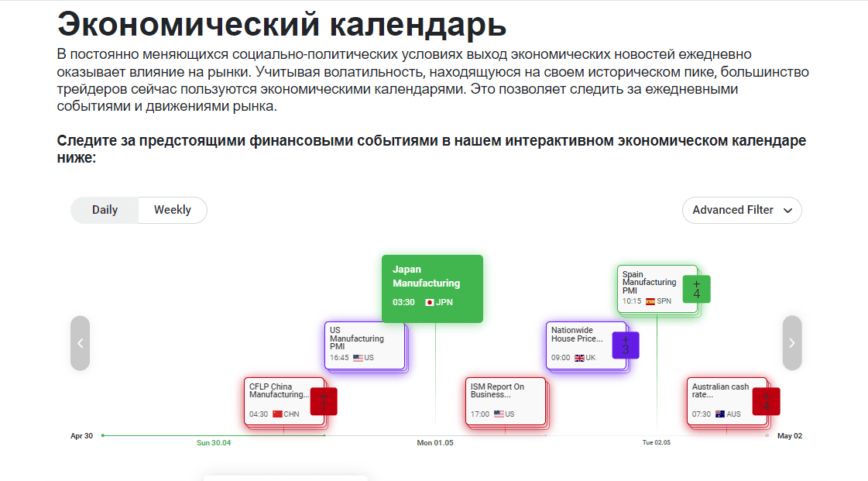Click the US flag on US Manufacturing PMI card
This screenshot has height=481, width=868.
pyautogui.click(x=359, y=358)
